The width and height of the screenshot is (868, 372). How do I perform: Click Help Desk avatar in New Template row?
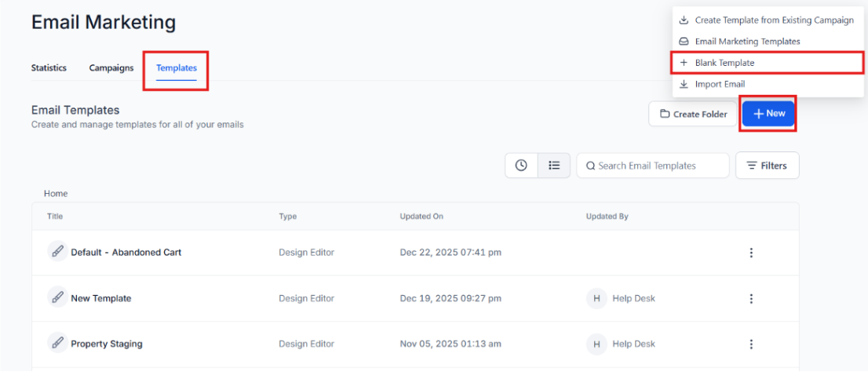tap(596, 298)
